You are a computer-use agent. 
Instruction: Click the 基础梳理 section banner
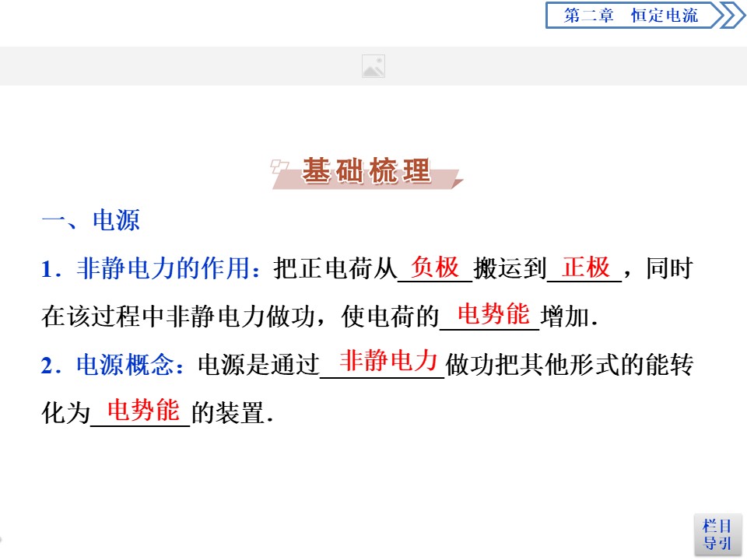[x=366, y=172]
